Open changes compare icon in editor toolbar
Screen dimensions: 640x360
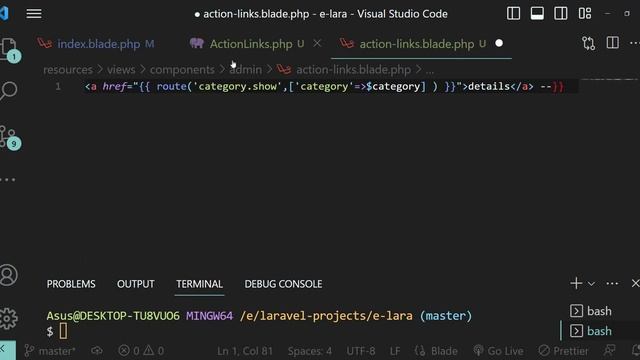tap(588, 43)
